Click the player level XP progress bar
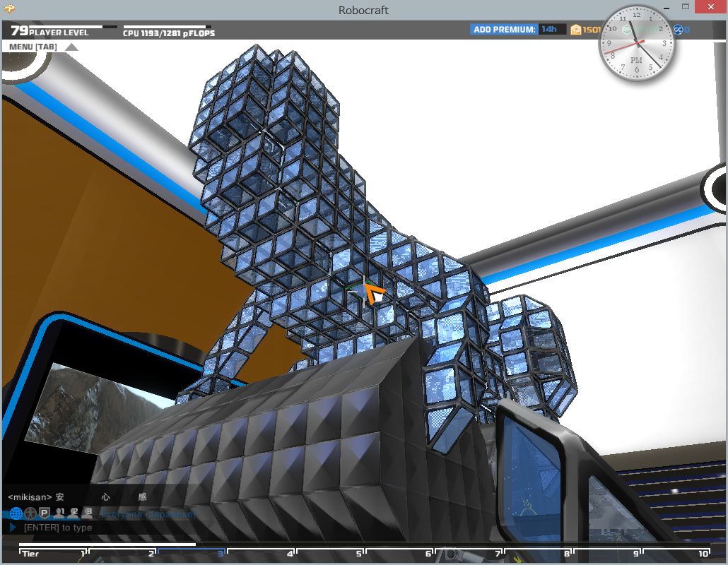 73,26
